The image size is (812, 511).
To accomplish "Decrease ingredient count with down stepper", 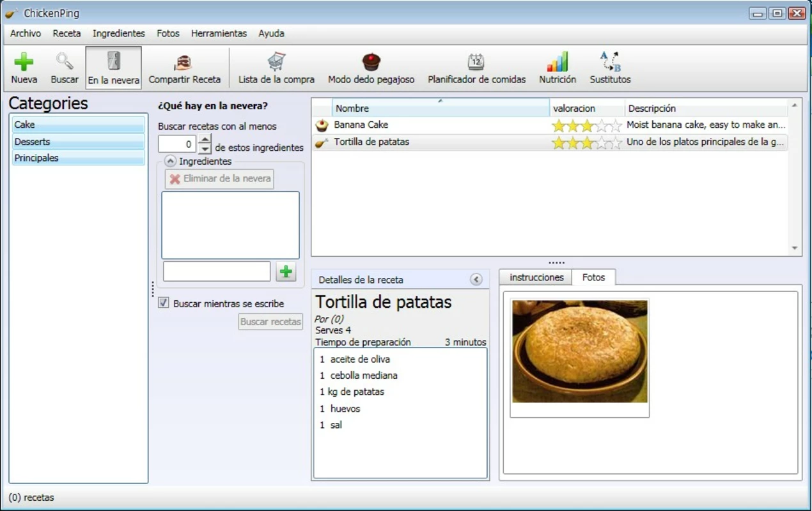I will pyautogui.click(x=205, y=149).
